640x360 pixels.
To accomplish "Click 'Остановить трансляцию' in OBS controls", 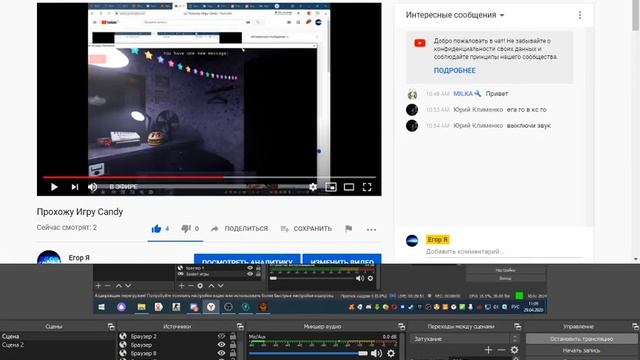I will [x=581, y=339].
